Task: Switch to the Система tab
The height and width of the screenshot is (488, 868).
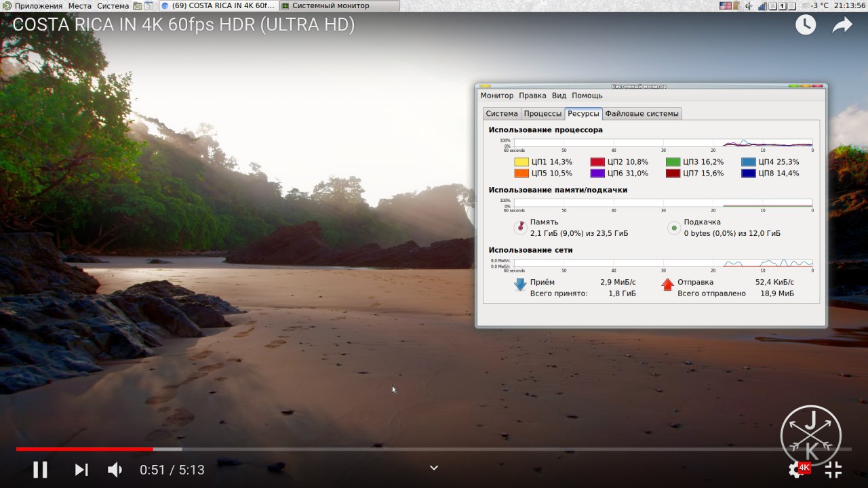Action: tap(502, 113)
